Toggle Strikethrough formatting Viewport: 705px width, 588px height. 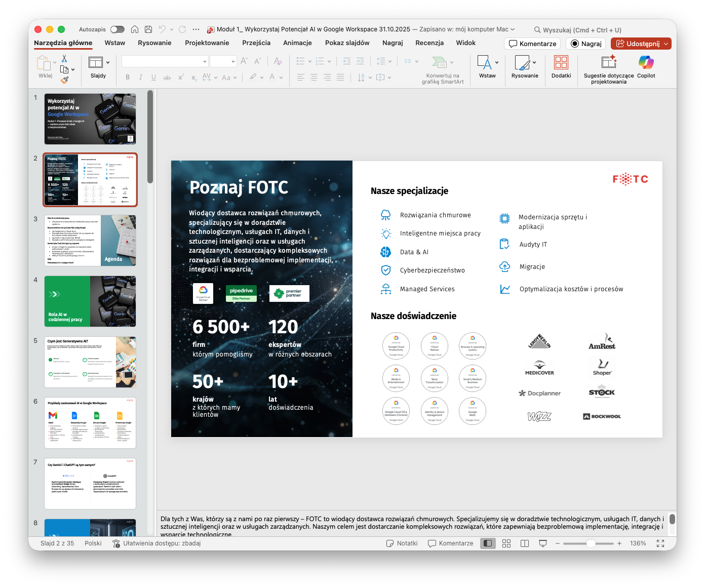click(167, 77)
